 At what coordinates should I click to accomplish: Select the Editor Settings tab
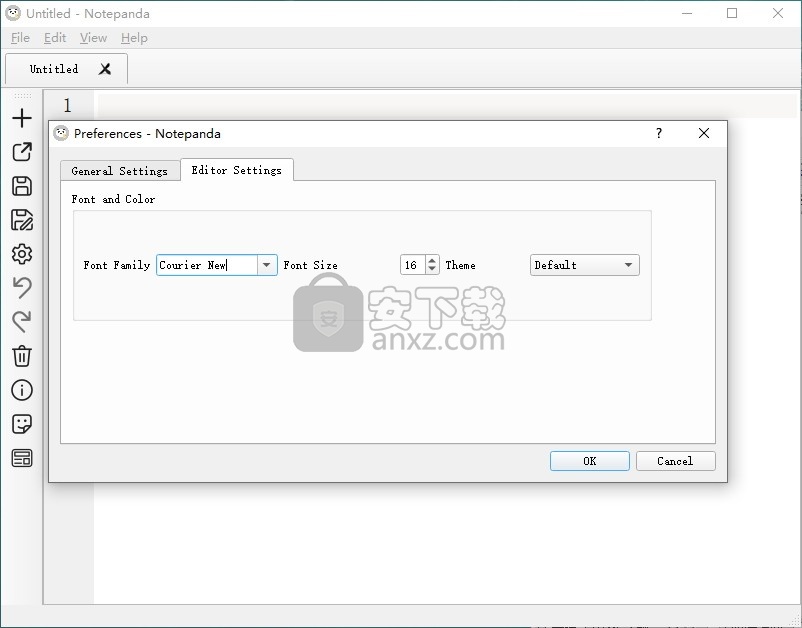[x=237, y=170]
